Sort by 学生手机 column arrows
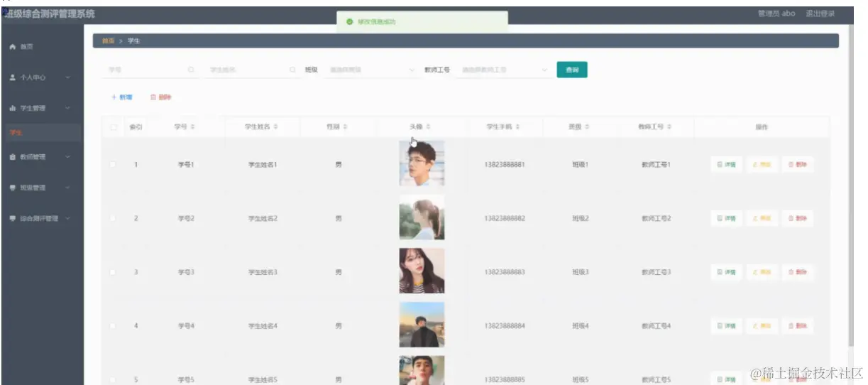868x385 pixels. [517, 126]
